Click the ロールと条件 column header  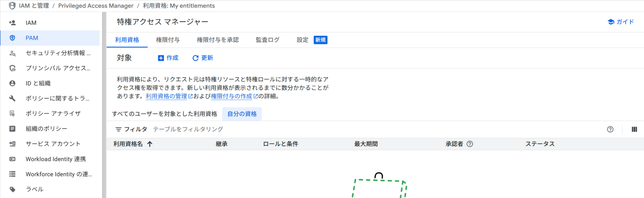[280, 144]
